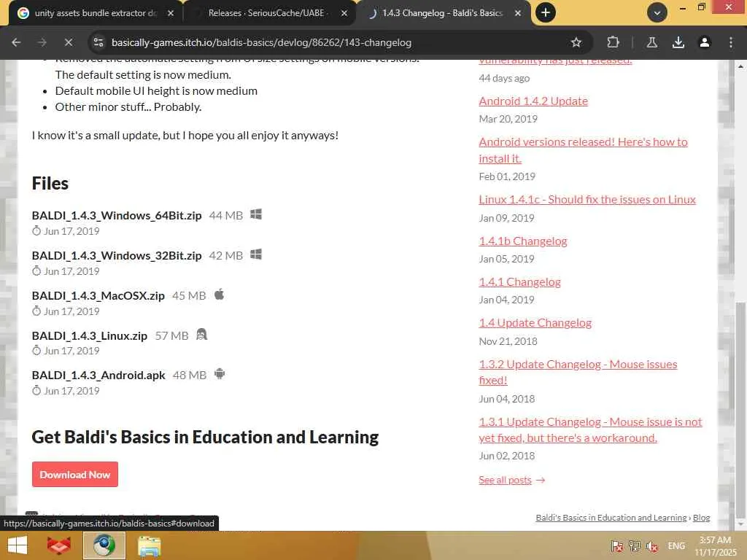
Task: Click the Android robot icon
Action: pyautogui.click(x=219, y=374)
